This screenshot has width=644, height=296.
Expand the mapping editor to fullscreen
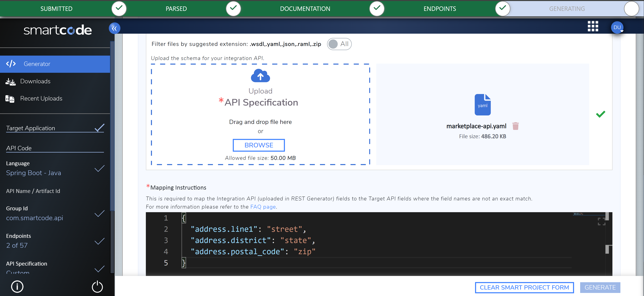click(x=602, y=221)
